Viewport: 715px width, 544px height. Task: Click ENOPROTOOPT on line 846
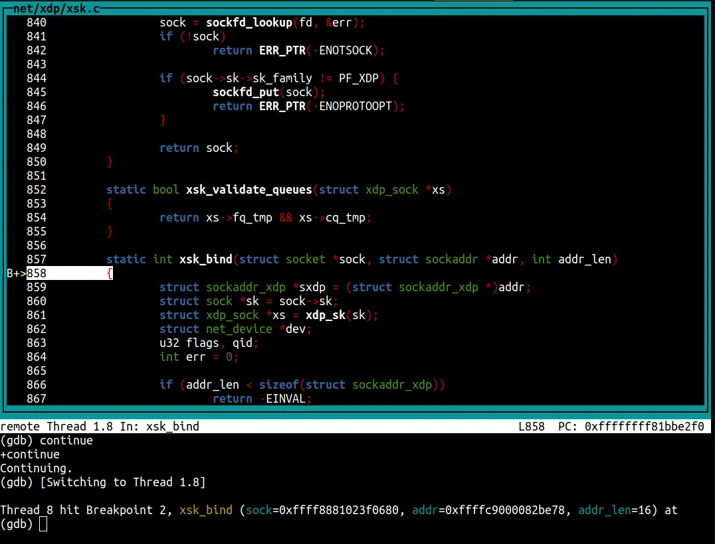[x=355, y=106]
